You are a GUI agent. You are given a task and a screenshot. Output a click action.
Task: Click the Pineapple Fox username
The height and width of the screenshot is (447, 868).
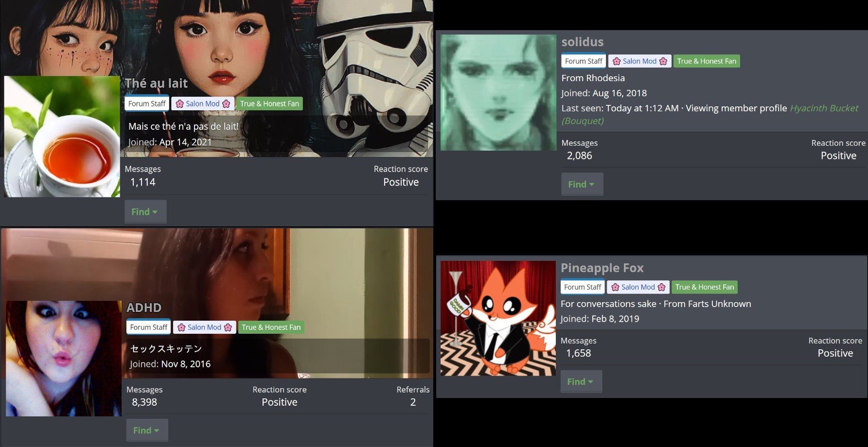tap(602, 268)
